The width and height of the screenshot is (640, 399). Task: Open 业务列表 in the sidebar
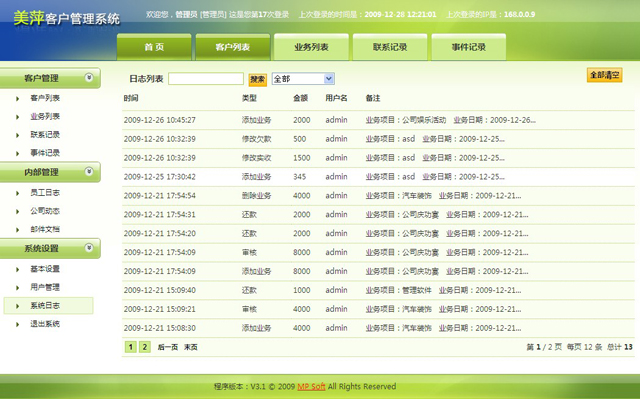click(45, 116)
